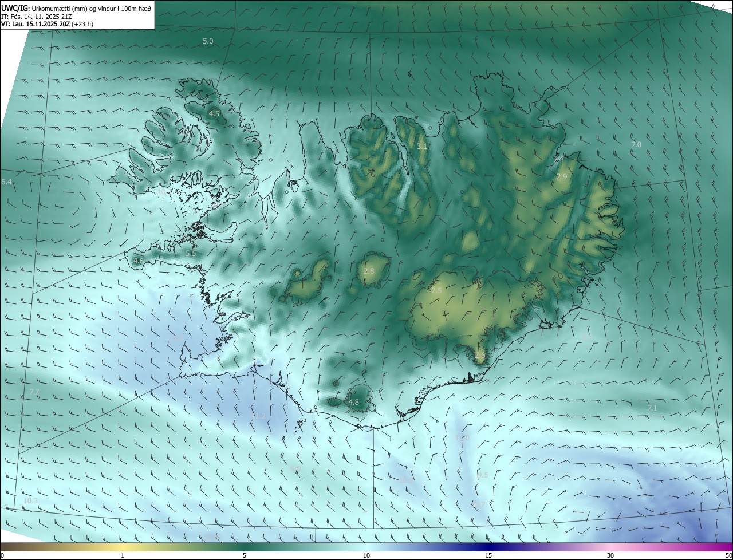Click the 9.5 value label south of Iceland
Screen dimensions: 733x560
pyautogui.click(x=483, y=475)
